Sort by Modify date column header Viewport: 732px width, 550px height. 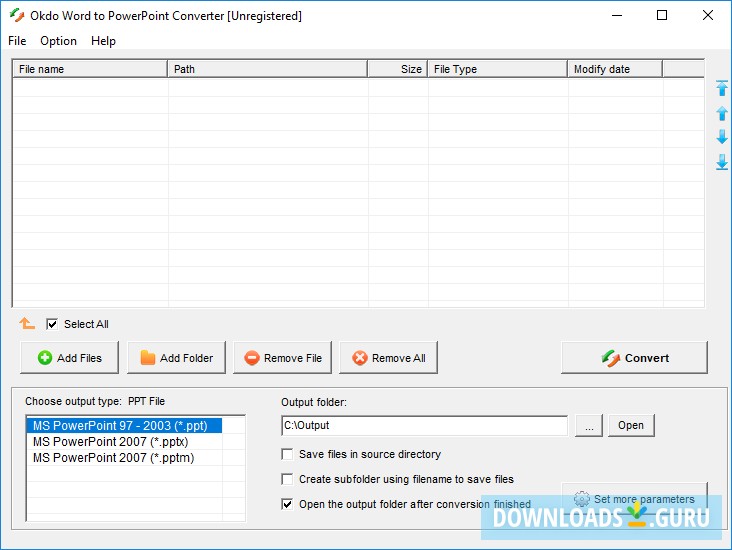[x=615, y=69]
